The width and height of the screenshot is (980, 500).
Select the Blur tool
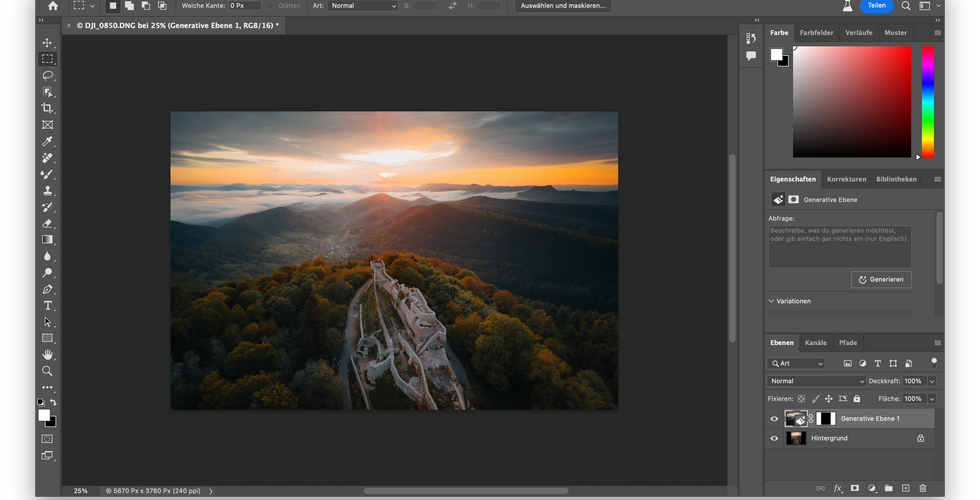click(47, 256)
